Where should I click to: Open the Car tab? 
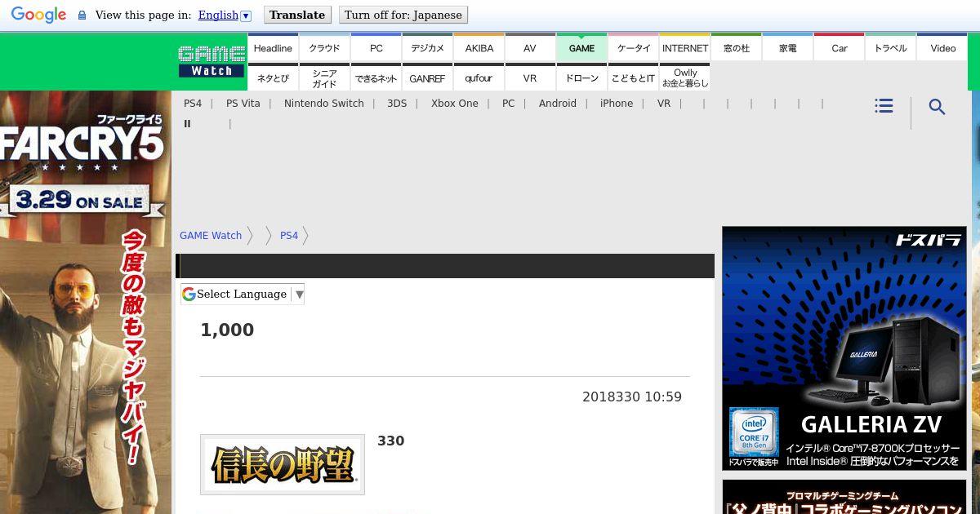840,48
